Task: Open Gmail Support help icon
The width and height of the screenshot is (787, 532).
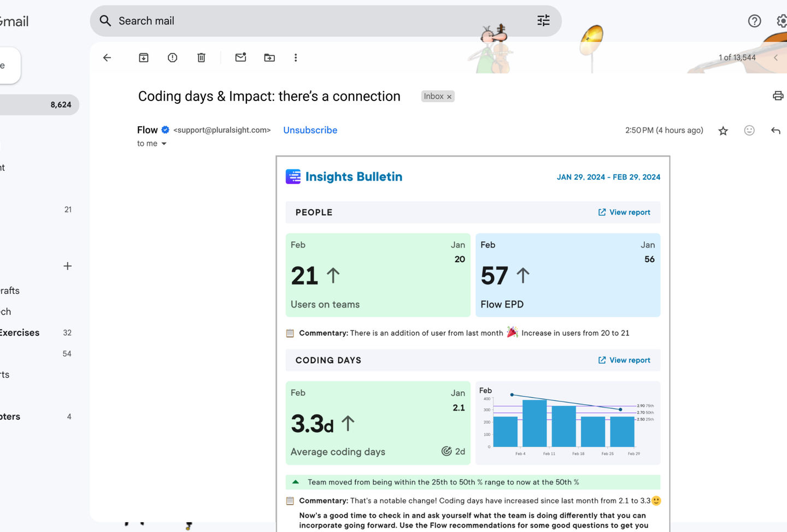Action: (x=754, y=21)
